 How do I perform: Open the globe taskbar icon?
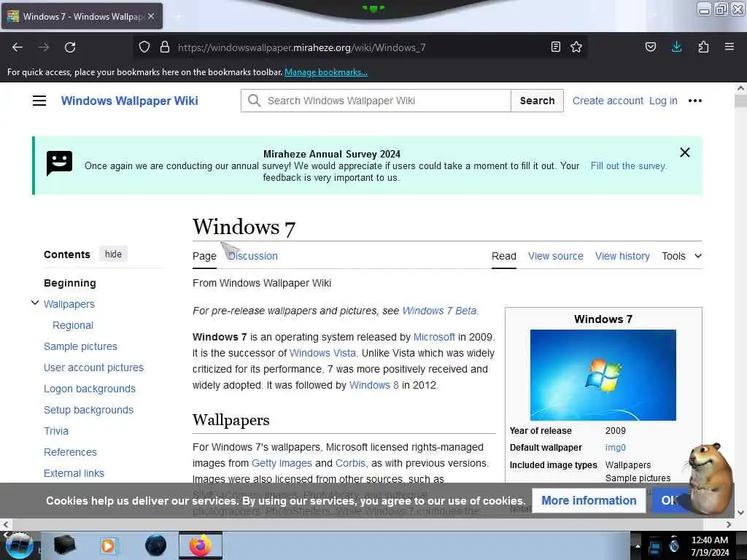[x=156, y=545]
